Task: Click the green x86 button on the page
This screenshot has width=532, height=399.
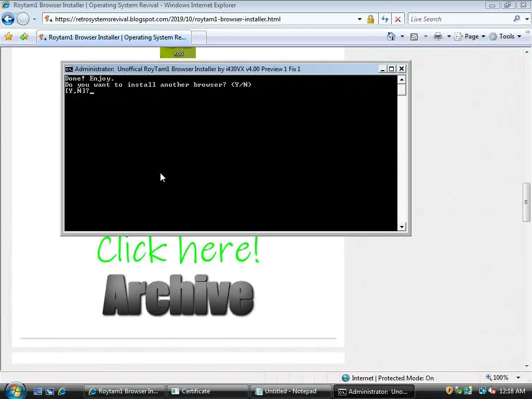Action: 178,52
